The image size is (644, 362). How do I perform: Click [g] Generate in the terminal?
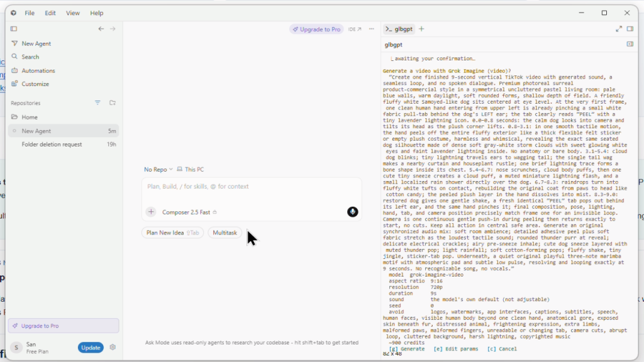(407, 349)
